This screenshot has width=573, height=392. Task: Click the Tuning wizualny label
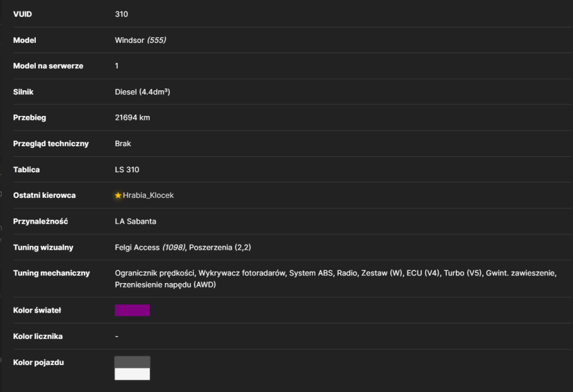tap(43, 247)
